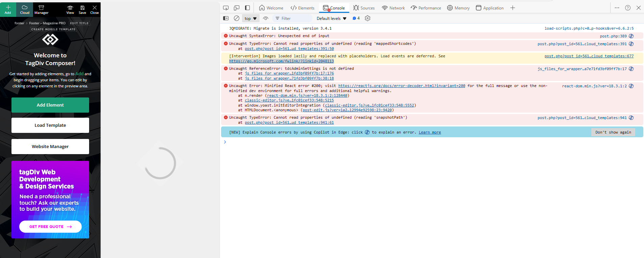Open console settings gear icon
Viewport: 644px width, 258px height.
(x=368, y=18)
